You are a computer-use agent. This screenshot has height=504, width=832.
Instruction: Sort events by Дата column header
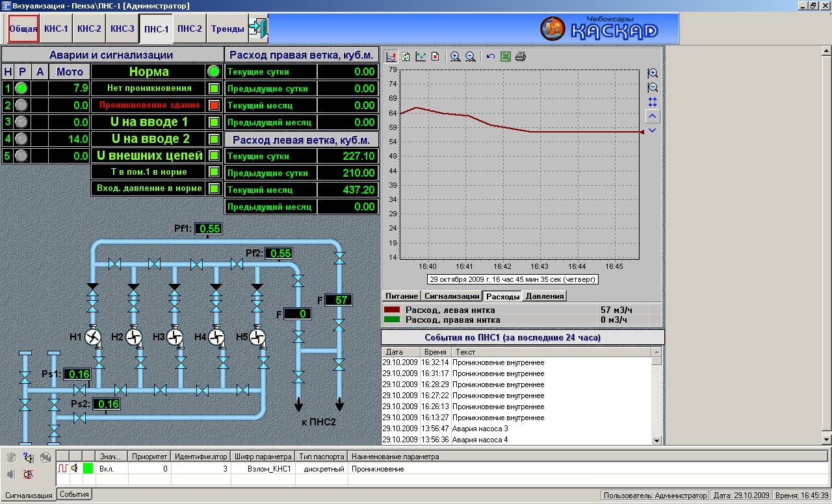click(400, 352)
